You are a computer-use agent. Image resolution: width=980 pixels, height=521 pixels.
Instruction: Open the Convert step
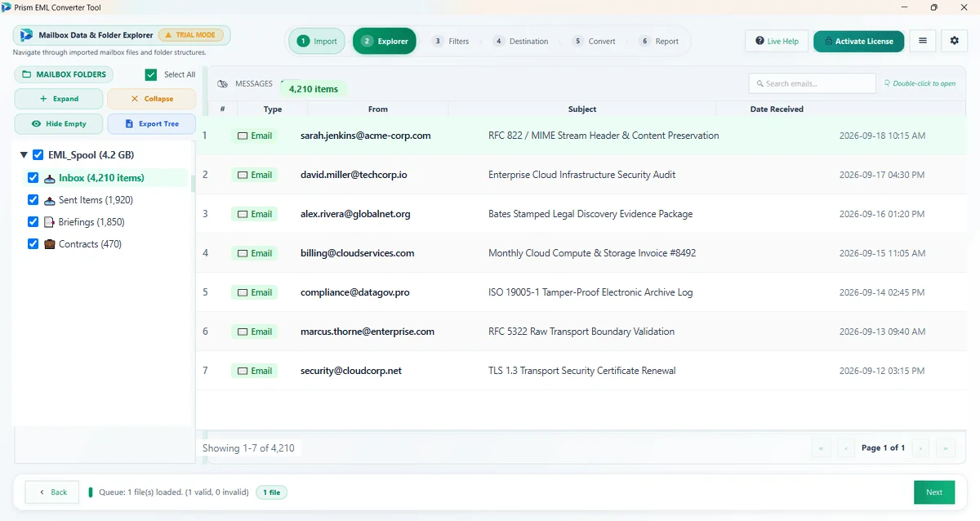point(594,42)
